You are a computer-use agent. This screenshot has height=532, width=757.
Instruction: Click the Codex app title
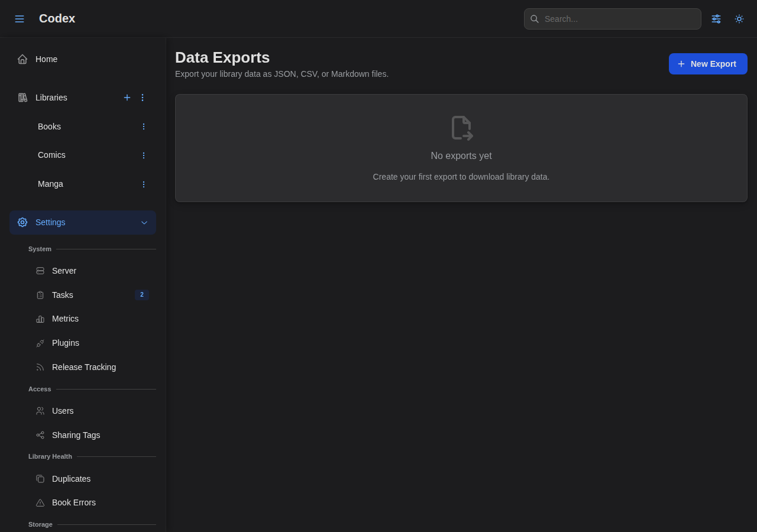coord(57,18)
